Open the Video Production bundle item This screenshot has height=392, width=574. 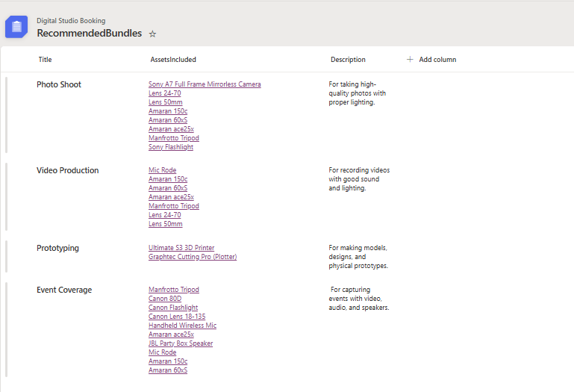(68, 170)
